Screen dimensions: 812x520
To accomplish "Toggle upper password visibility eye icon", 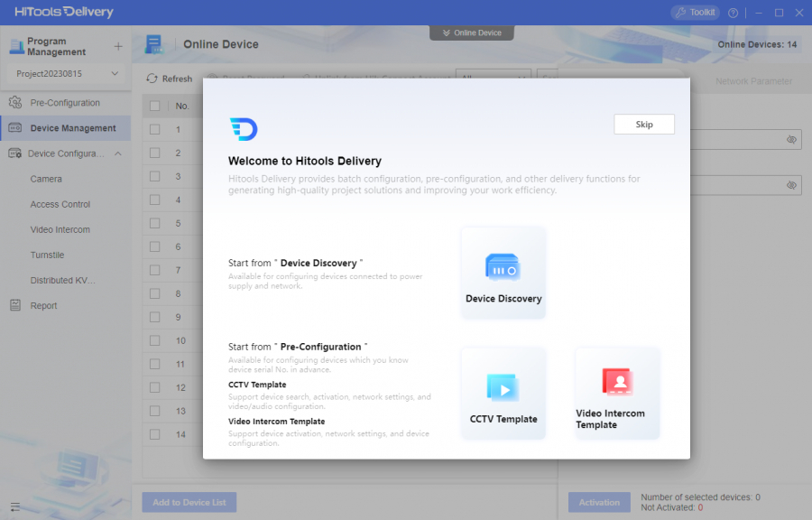I will point(791,139).
